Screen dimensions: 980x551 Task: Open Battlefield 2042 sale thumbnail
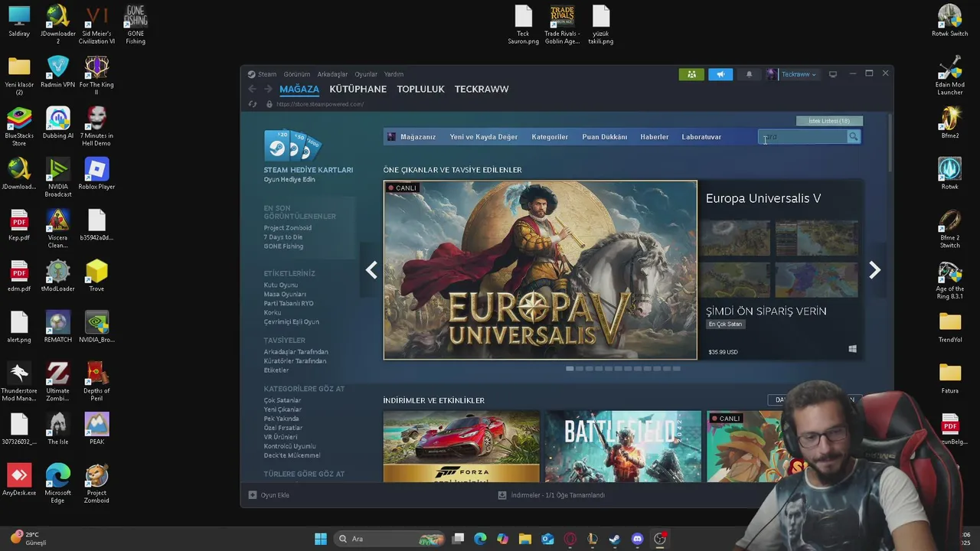(623, 447)
